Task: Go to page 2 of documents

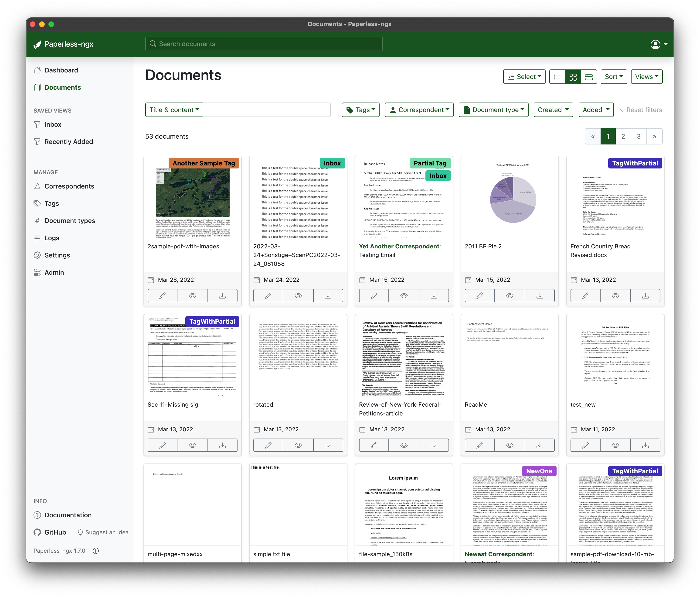Action: [623, 136]
